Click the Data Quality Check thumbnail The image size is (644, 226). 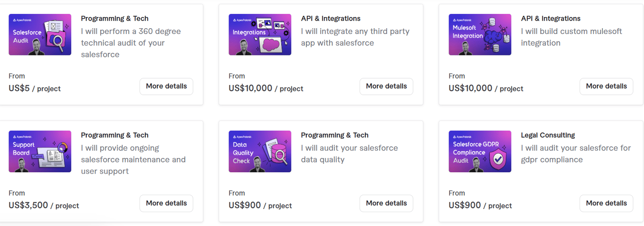[260, 151]
